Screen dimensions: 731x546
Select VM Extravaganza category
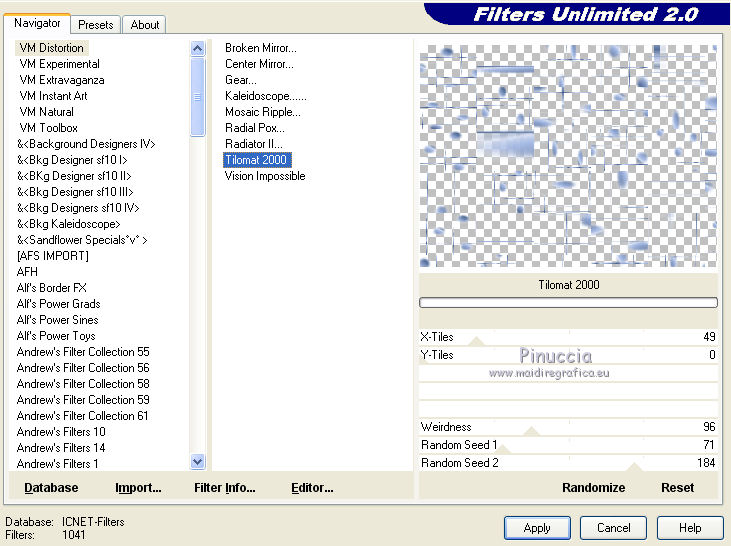pos(62,80)
